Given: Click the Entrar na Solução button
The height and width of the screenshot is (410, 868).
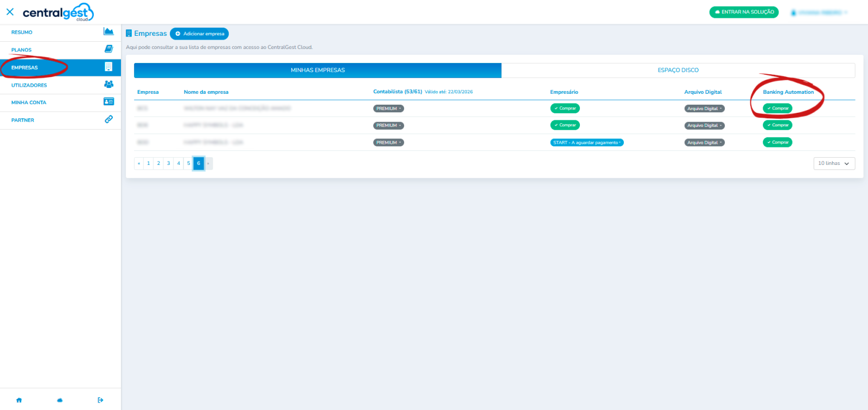Looking at the screenshot, I should (744, 12).
